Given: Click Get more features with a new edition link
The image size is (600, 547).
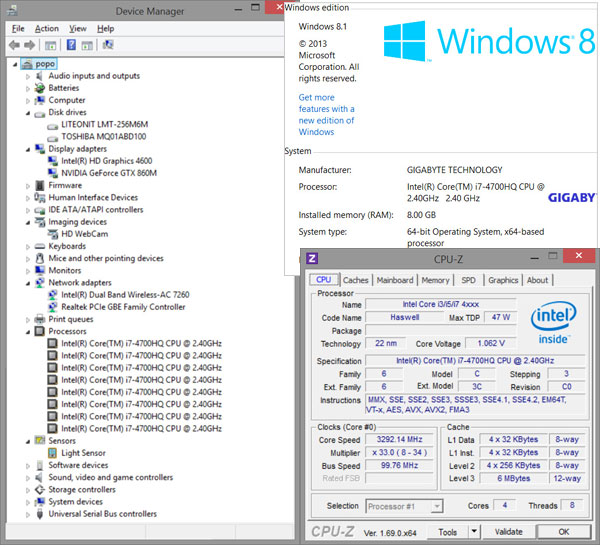Looking at the screenshot, I should pos(326,115).
